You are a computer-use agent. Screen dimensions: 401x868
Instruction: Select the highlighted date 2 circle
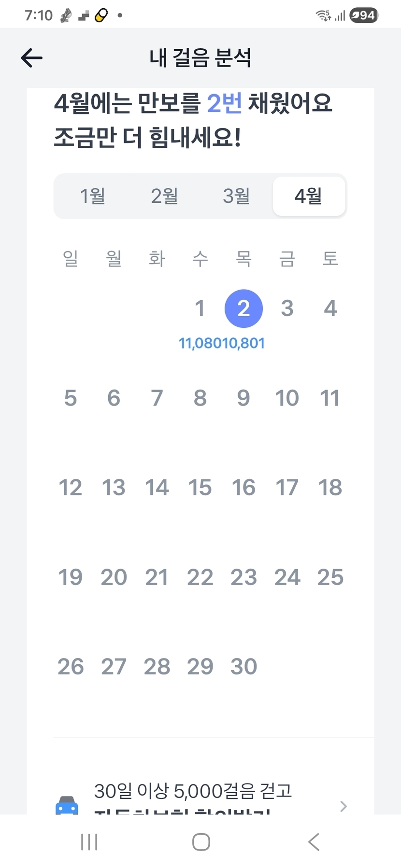[x=243, y=308]
